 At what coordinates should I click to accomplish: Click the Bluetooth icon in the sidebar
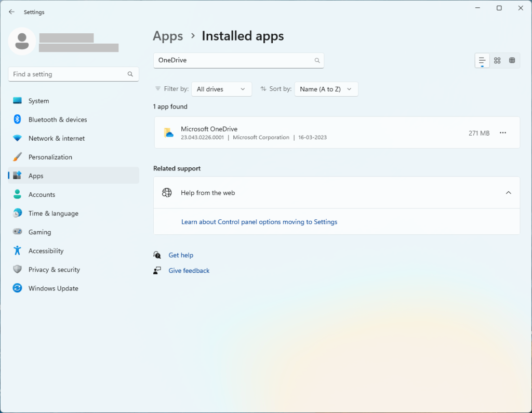[x=17, y=119]
